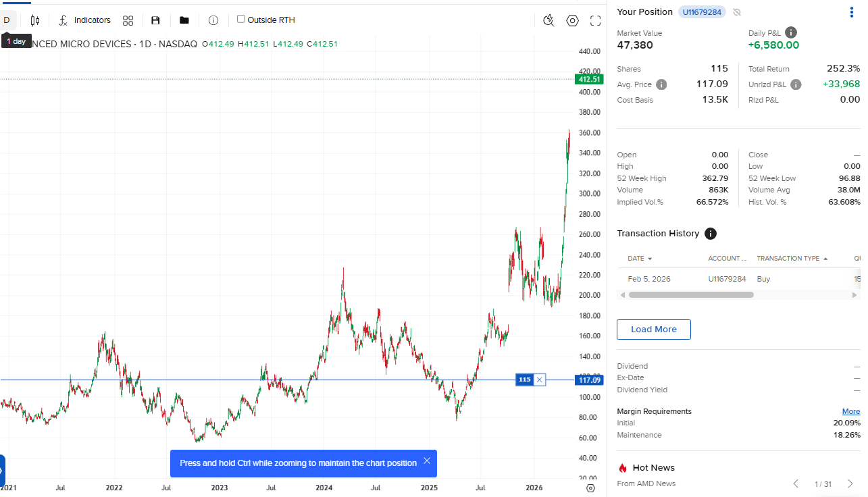This screenshot has height=497, width=868.
Task: Go to the next Hot News item
Action: click(850, 483)
